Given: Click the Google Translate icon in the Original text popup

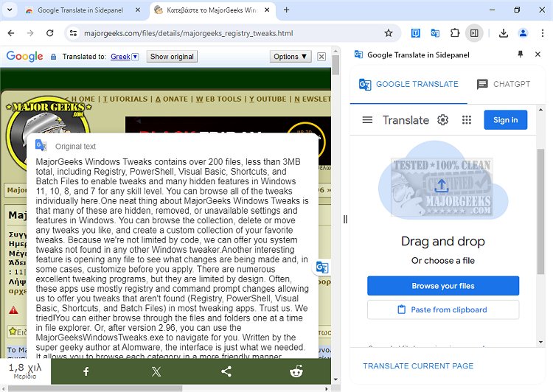Looking at the screenshot, I should [x=41, y=145].
